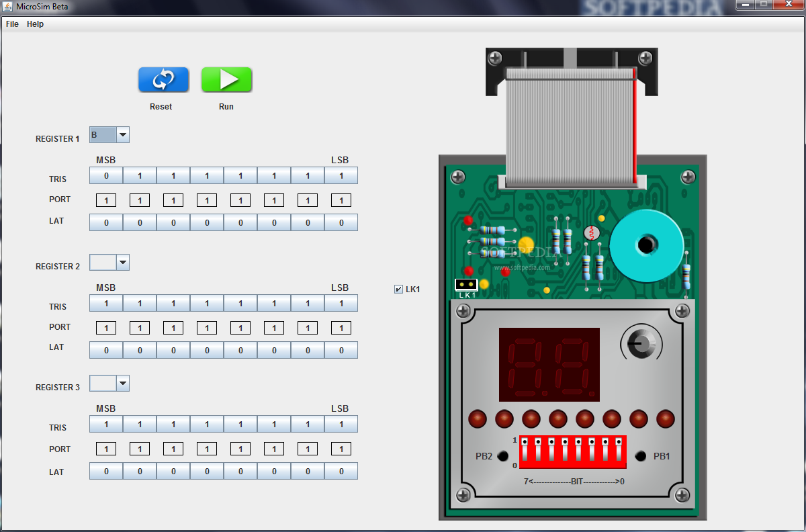
Task: Flip the second DIP switch from the left
Action: click(538, 450)
